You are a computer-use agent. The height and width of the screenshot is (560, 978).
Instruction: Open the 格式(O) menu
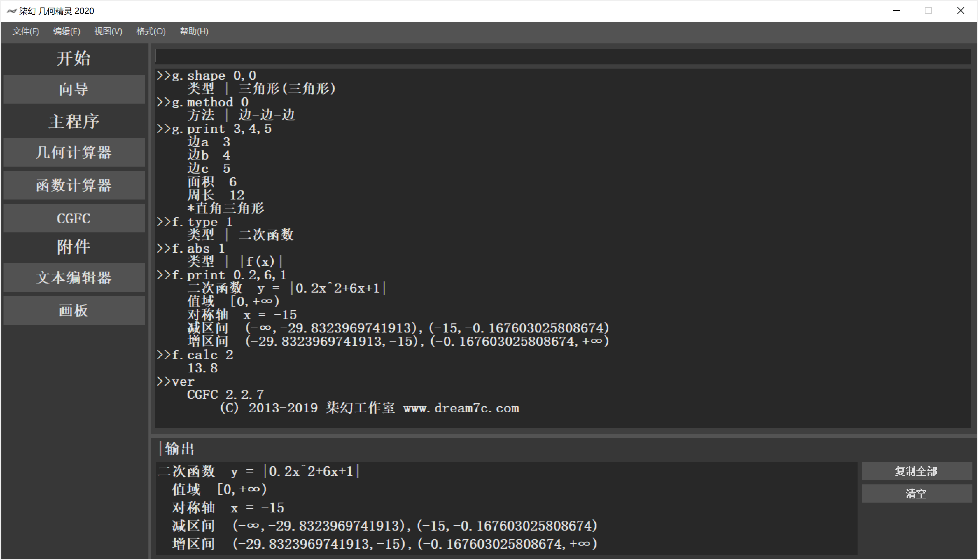click(x=151, y=31)
